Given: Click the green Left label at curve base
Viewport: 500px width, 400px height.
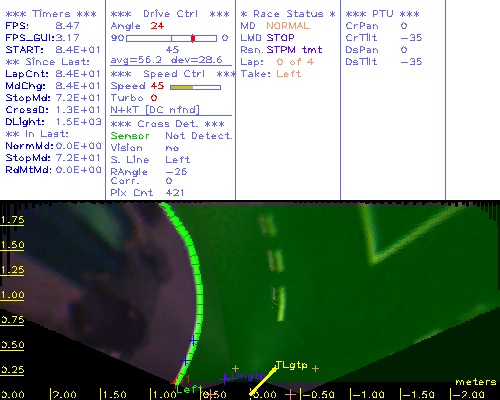Looking at the screenshot, I should [189, 389].
